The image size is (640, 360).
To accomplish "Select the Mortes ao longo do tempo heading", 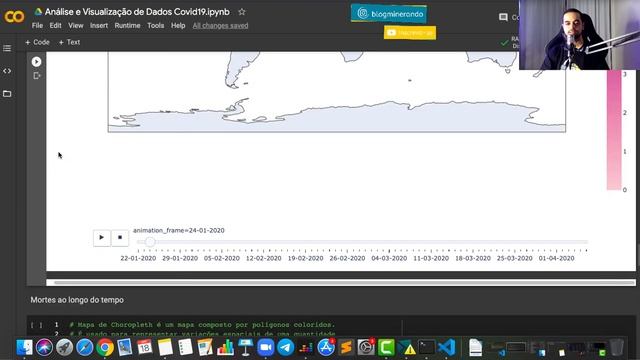I will (x=77, y=300).
